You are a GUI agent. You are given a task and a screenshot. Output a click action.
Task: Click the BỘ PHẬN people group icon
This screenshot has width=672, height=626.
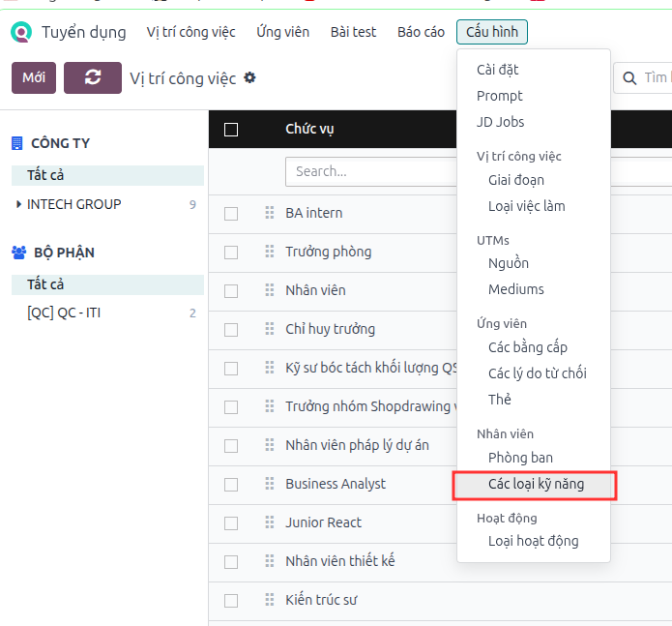(18, 253)
